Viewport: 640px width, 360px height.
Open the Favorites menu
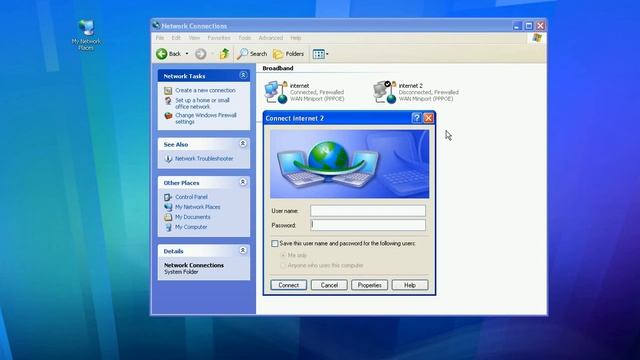tap(219, 38)
